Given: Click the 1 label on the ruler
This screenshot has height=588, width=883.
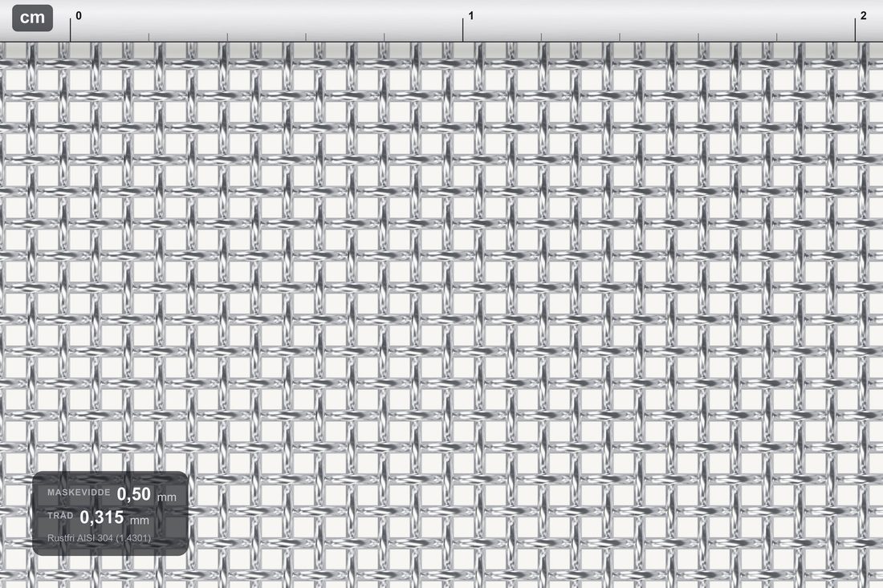Looking at the screenshot, I should click(x=470, y=16).
